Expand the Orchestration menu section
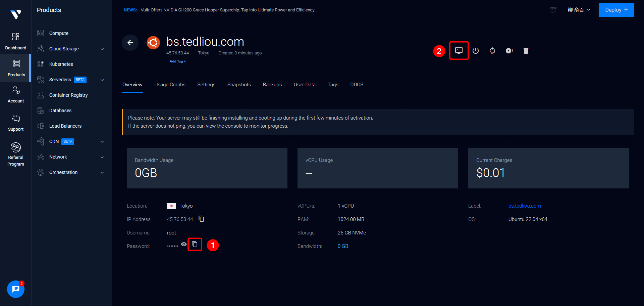The height and width of the screenshot is (306, 644). pyautogui.click(x=102, y=173)
